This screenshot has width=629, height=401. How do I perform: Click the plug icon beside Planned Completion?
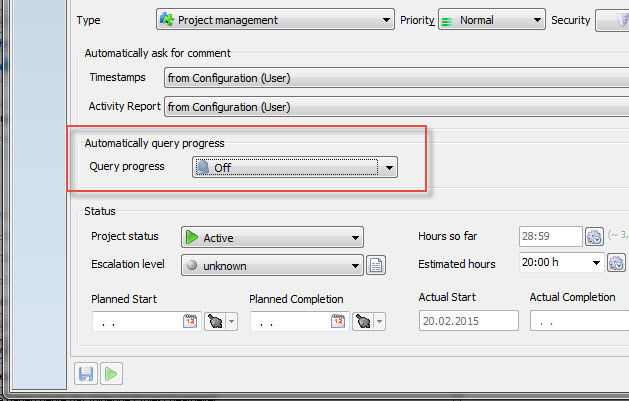point(363,321)
